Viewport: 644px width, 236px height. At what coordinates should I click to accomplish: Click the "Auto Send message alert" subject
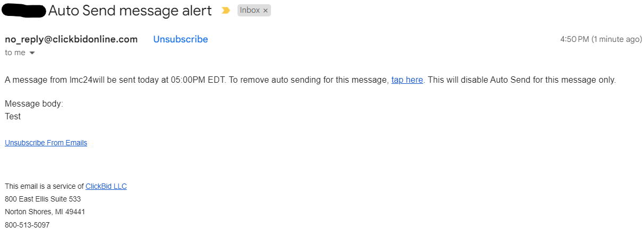130,11
